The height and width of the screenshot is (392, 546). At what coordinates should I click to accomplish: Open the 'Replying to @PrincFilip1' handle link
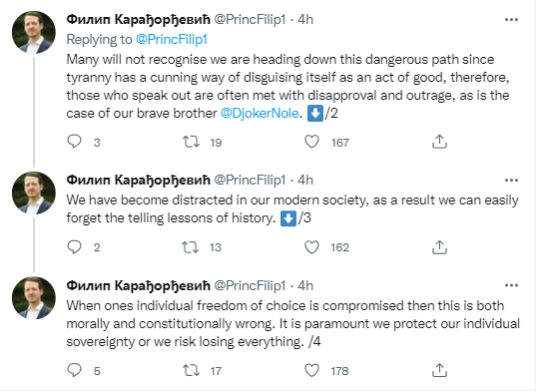(172, 39)
